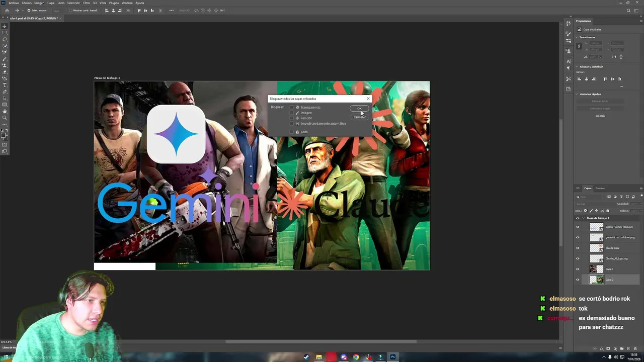This screenshot has width=644, height=362.
Task: Enable the Transparencia lock checkbox
Action: coord(291,107)
